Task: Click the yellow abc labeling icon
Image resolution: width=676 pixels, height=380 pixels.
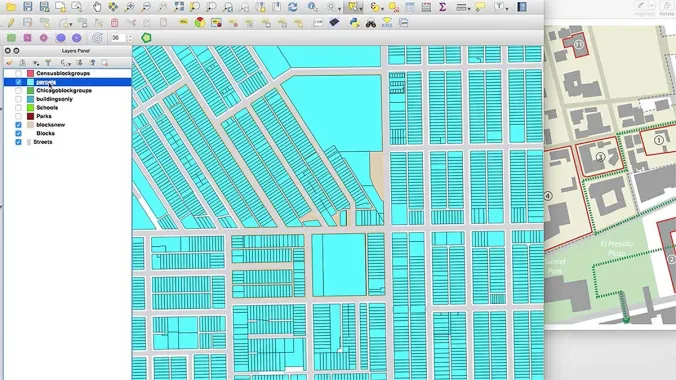Action: tap(183, 22)
